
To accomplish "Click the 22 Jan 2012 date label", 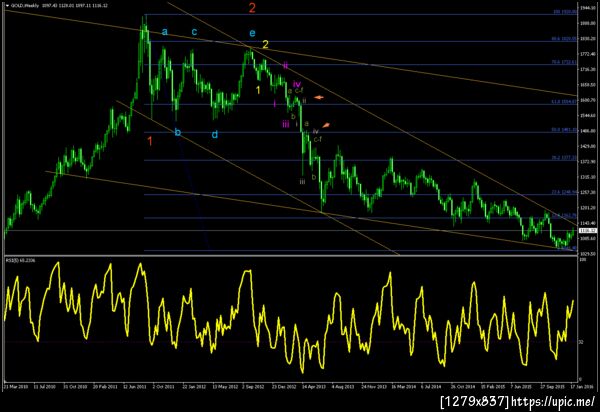I will [x=194, y=387].
